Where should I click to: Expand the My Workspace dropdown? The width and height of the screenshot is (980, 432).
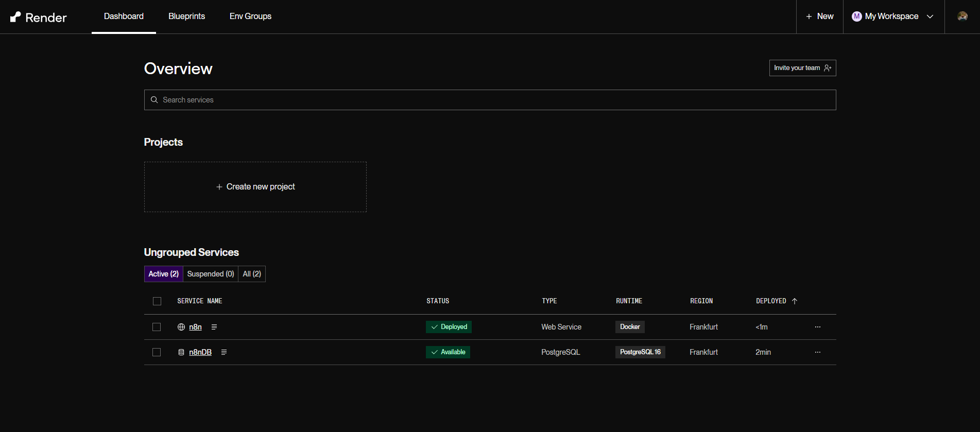point(893,16)
